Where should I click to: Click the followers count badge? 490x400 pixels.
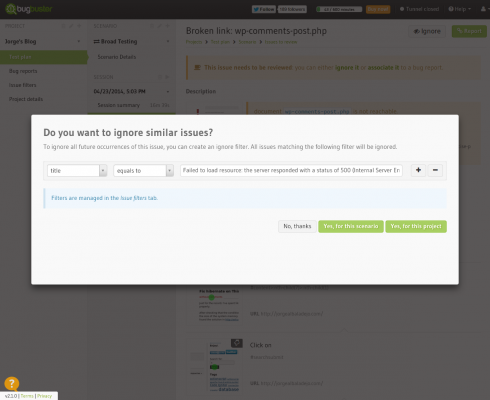point(292,9)
